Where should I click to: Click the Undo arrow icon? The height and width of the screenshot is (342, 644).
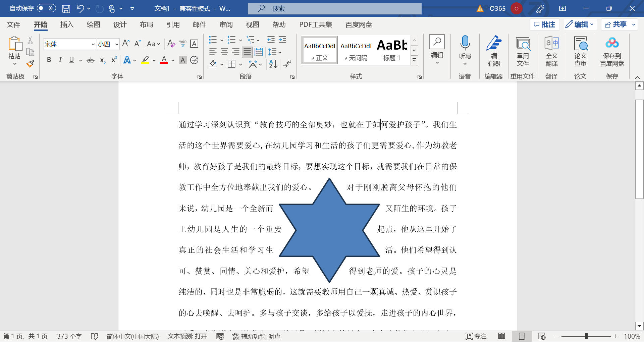point(80,9)
